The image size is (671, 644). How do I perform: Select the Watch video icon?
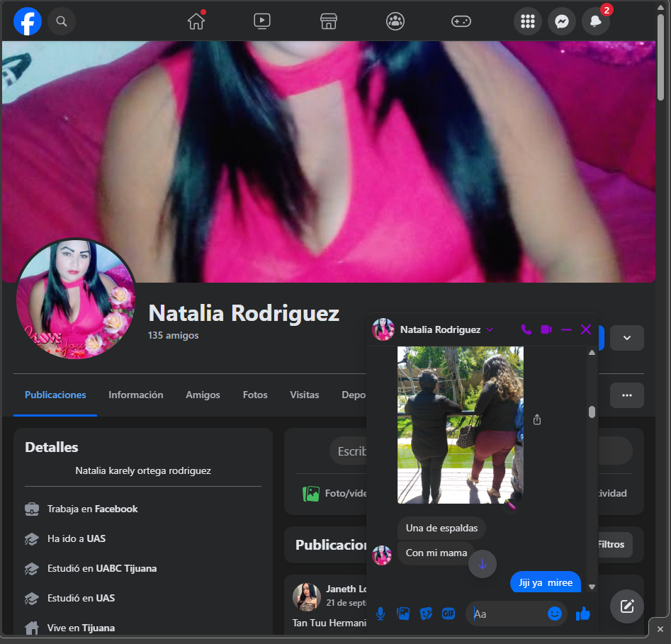point(262,21)
